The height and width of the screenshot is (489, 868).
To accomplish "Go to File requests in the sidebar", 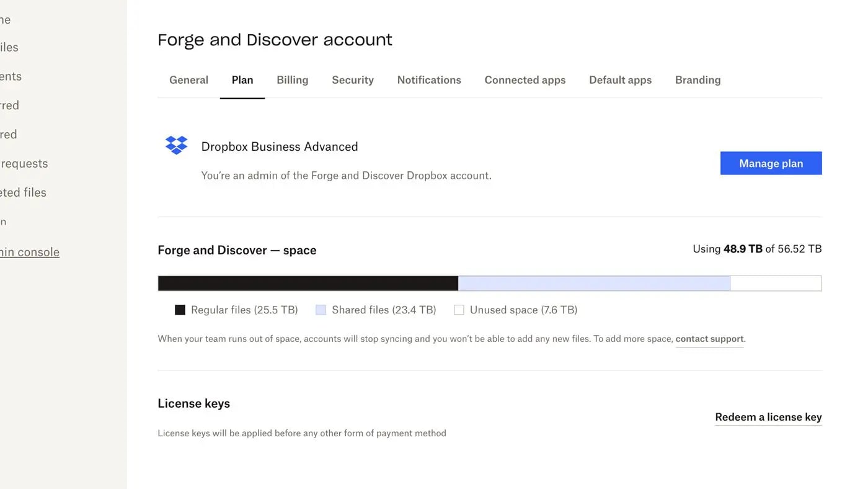I will click(24, 163).
